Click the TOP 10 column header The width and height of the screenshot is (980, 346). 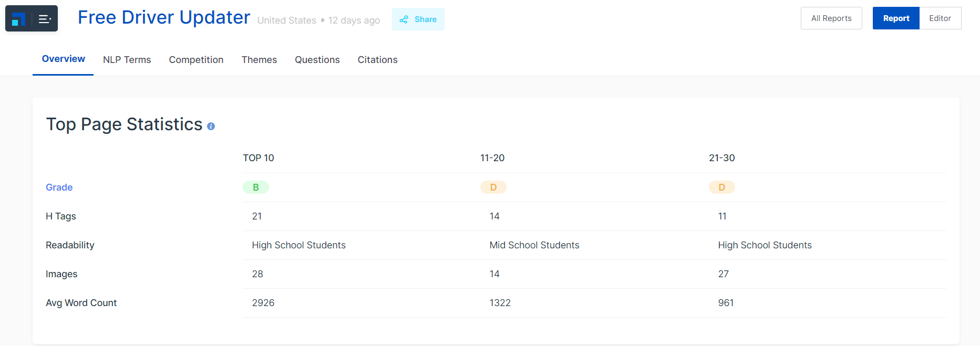tap(259, 158)
